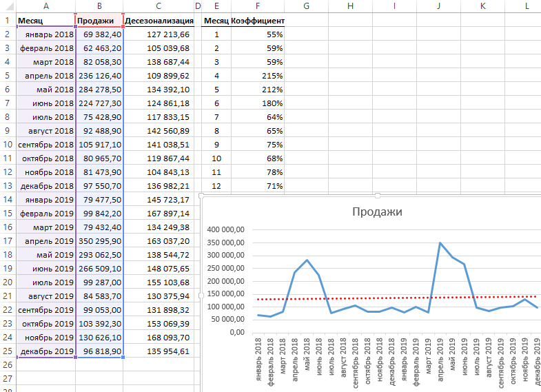Viewport: 541px width, 392px height.
Task: Click the chart's top-center resize handle
Action: pyautogui.click(x=377, y=196)
